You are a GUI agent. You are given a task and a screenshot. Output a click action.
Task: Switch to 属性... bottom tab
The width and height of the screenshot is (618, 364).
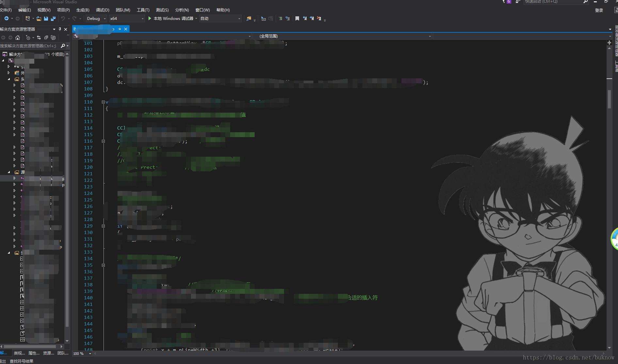[34, 353]
